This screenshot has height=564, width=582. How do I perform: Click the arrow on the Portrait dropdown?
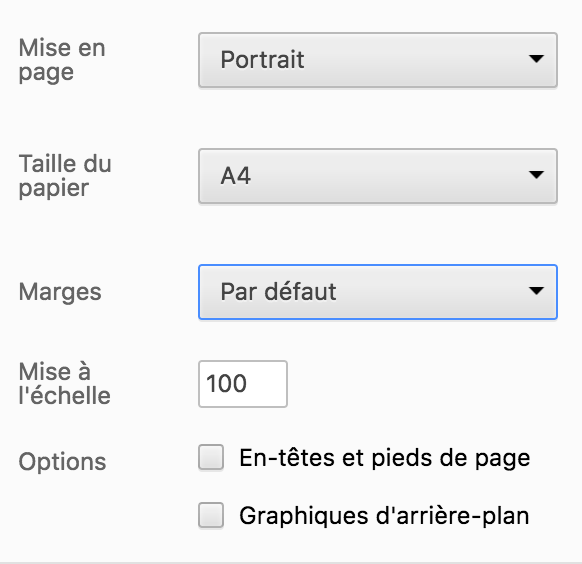(x=536, y=59)
